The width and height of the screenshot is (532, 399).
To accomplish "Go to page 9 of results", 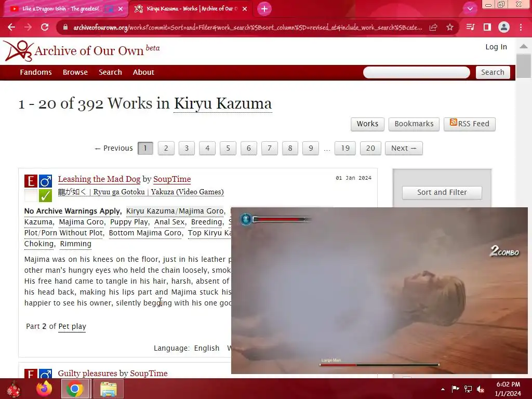I will 311,148.
